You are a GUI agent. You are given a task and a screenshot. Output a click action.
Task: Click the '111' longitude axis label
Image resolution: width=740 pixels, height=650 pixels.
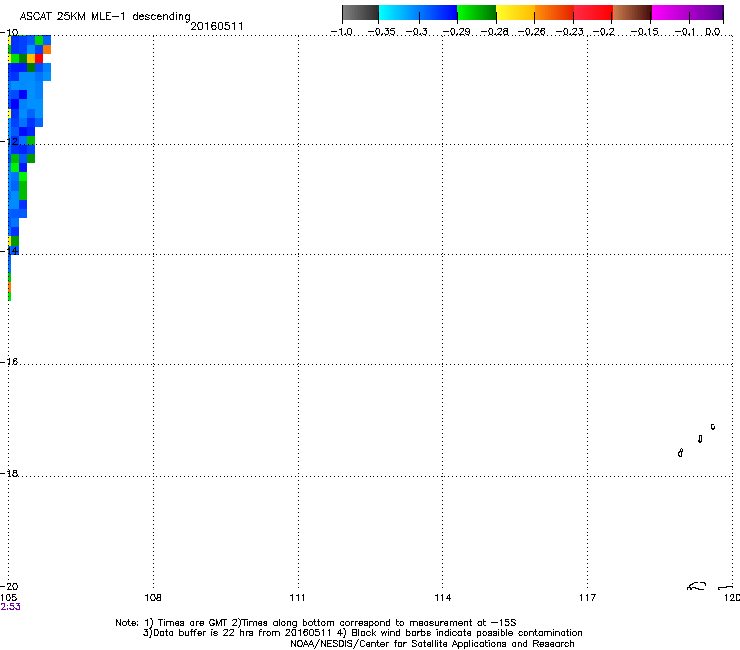297,598
